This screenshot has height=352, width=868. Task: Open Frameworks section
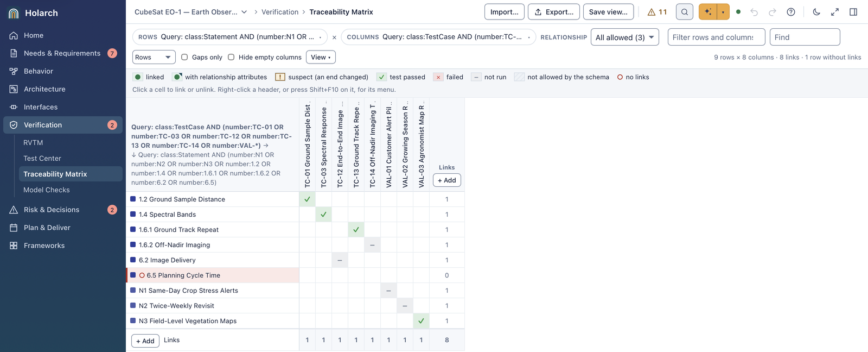[x=63, y=246]
